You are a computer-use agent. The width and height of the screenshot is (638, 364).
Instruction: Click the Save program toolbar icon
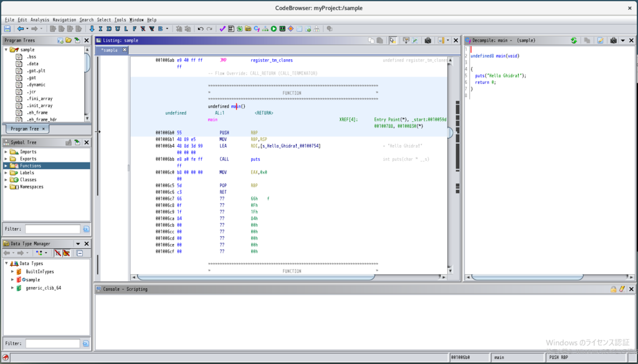pyautogui.click(x=7, y=29)
